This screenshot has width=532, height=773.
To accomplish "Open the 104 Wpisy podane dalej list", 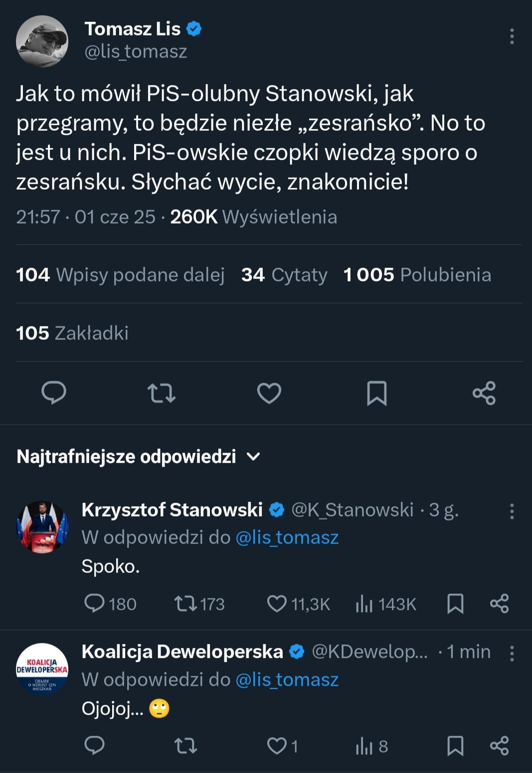I will [120, 274].
